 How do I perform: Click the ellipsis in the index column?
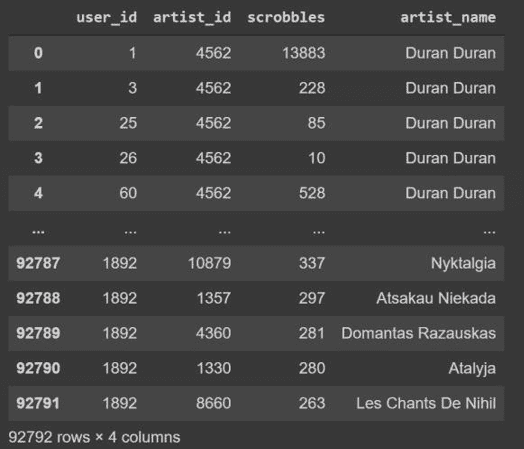point(38,232)
